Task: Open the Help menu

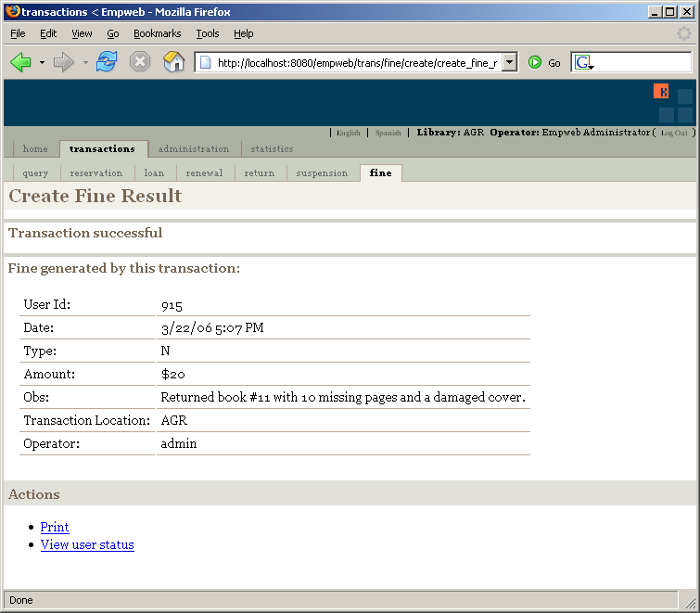Action: pos(243,33)
